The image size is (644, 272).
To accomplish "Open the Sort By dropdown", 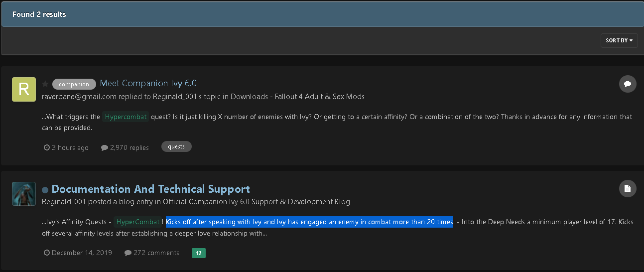I will (619, 40).
